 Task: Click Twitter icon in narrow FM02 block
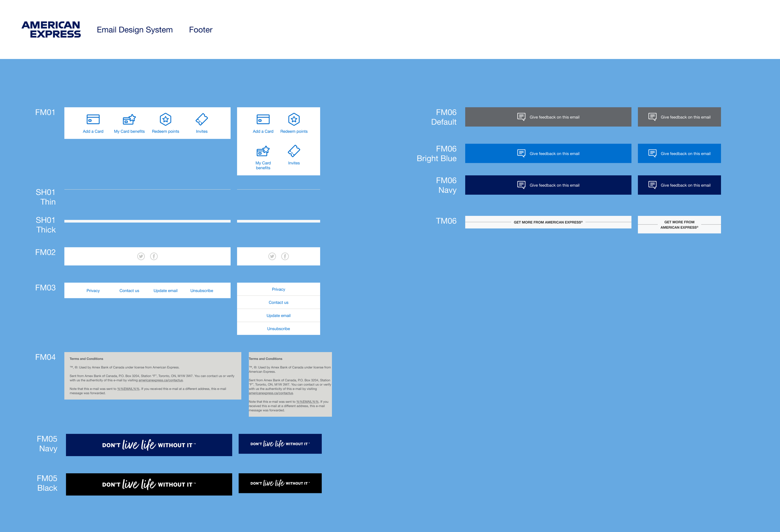coord(272,256)
